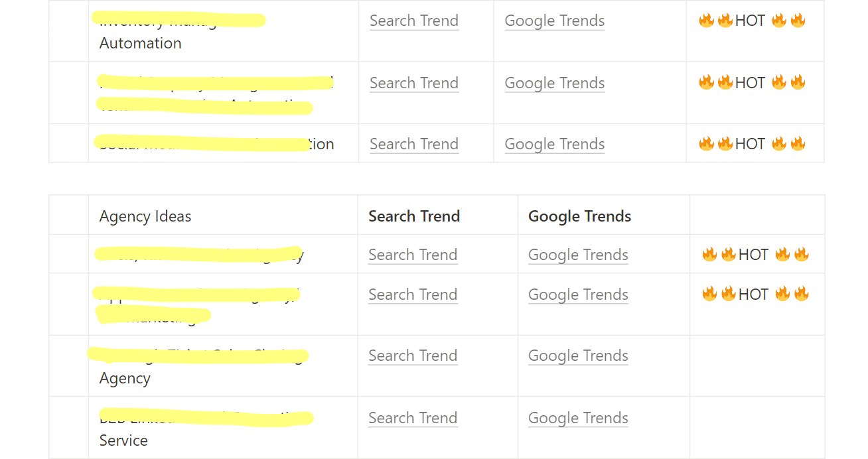Click fire HOT label in the Automation row
Screen dimensions: 868x459
point(752,21)
